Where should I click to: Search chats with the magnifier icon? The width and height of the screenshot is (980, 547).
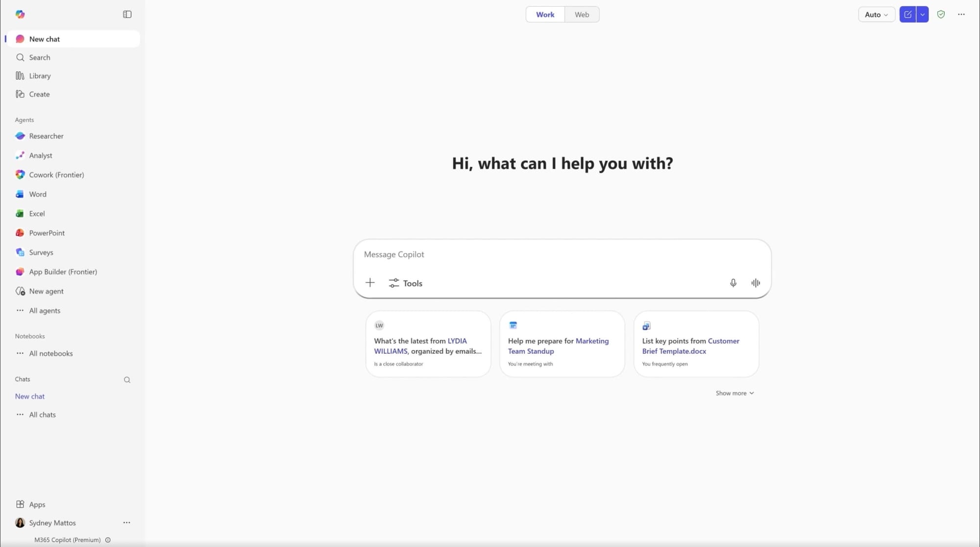pyautogui.click(x=127, y=380)
